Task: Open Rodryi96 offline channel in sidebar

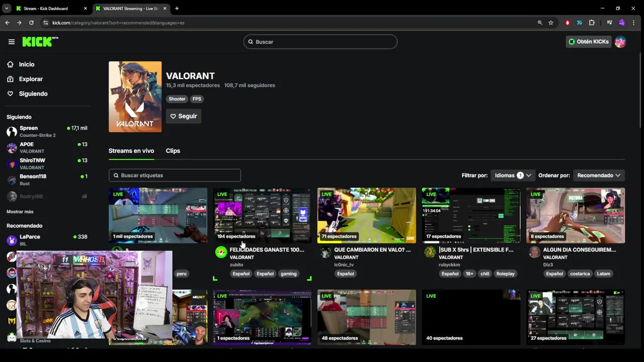Action: tap(48, 196)
